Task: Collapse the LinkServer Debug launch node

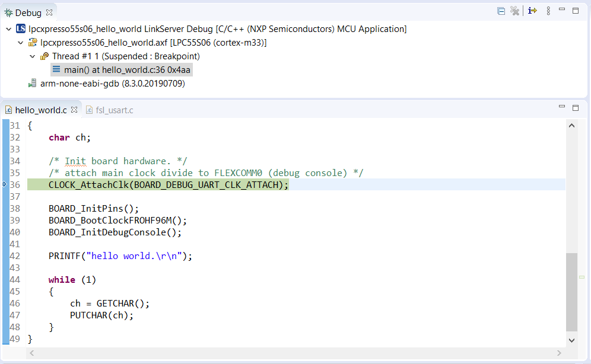Action: 8,29
